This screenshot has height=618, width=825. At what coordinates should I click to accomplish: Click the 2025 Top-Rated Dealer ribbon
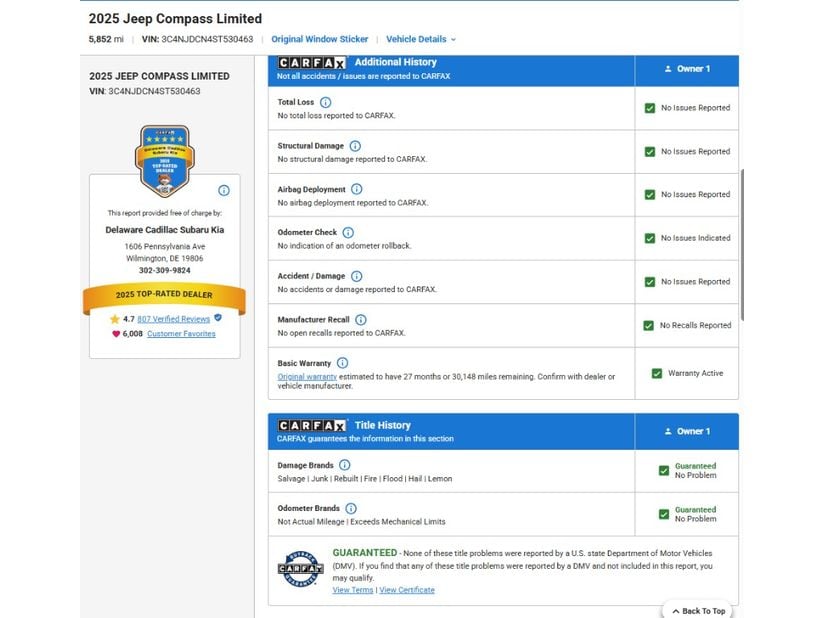coord(164,297)
